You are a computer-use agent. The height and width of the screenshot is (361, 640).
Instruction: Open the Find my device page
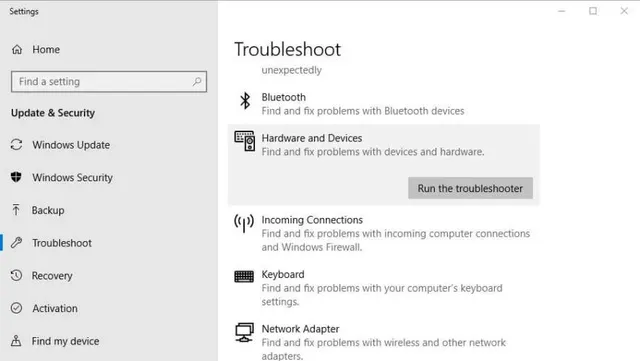[x=66, y=341]
